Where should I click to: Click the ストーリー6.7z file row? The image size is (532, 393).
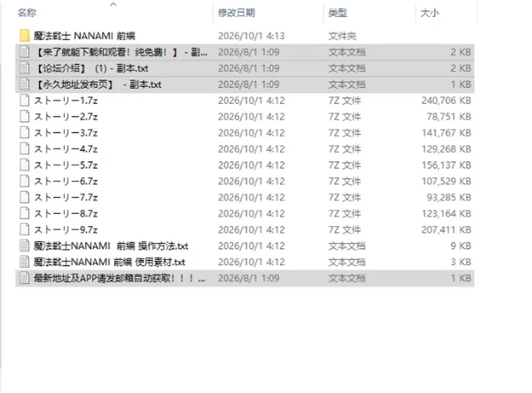click(x=245, y=181)
